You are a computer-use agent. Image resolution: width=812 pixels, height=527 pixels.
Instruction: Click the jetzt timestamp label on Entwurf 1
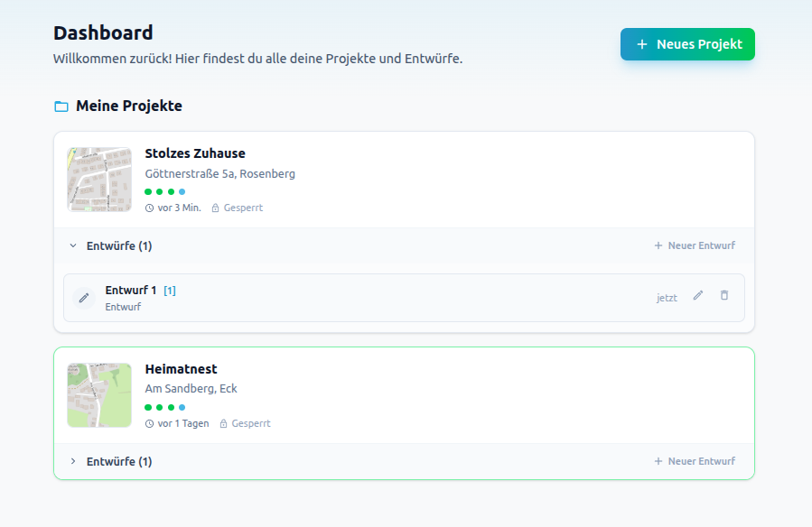(667, 296)
